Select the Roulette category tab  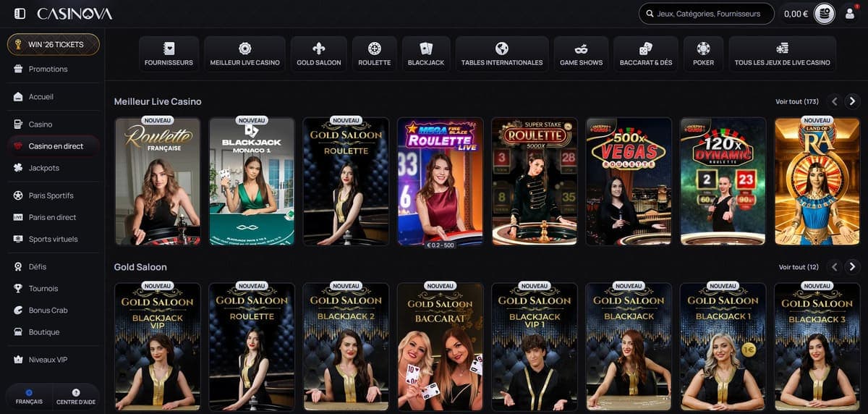[x=375, y=54]
